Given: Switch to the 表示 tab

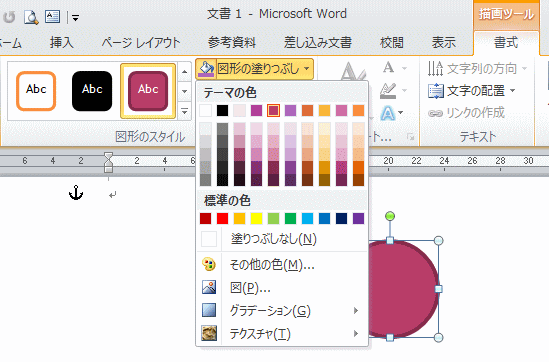Looking at the screenshot, I should [444, 43].
